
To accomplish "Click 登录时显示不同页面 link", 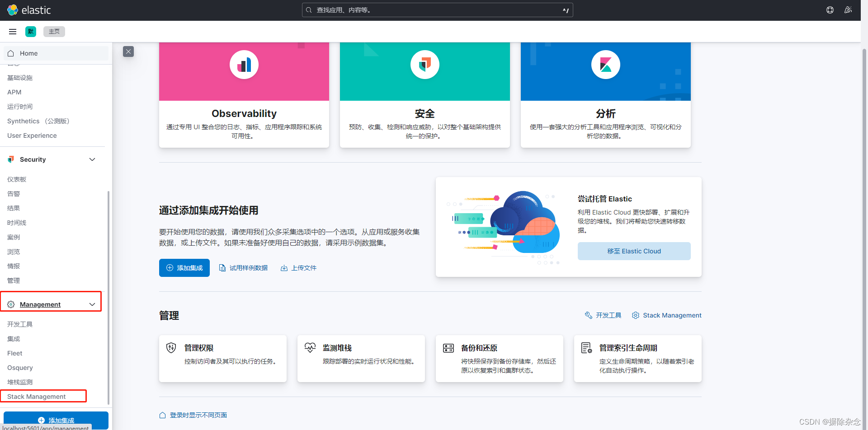I will [x=198, y=415].
